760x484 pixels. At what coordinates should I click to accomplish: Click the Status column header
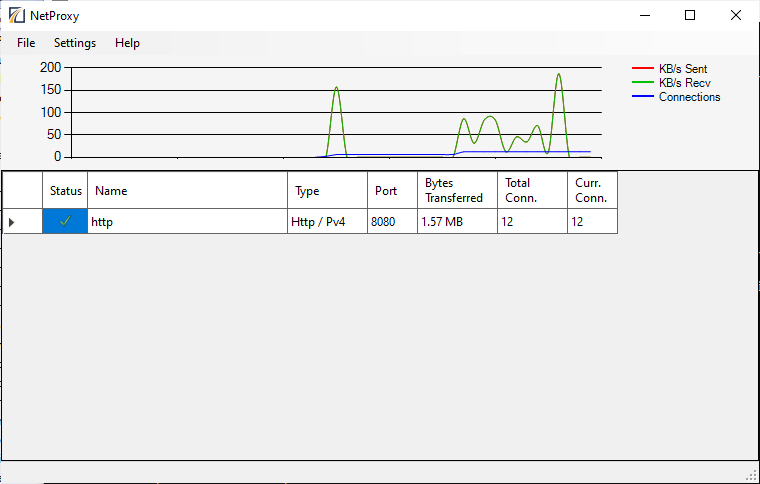coord(65,190)
